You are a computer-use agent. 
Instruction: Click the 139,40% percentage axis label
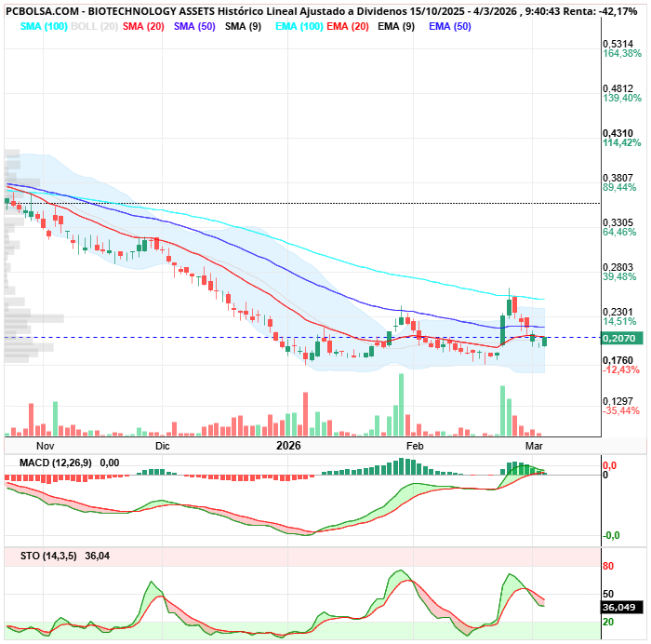click(622, 98)
